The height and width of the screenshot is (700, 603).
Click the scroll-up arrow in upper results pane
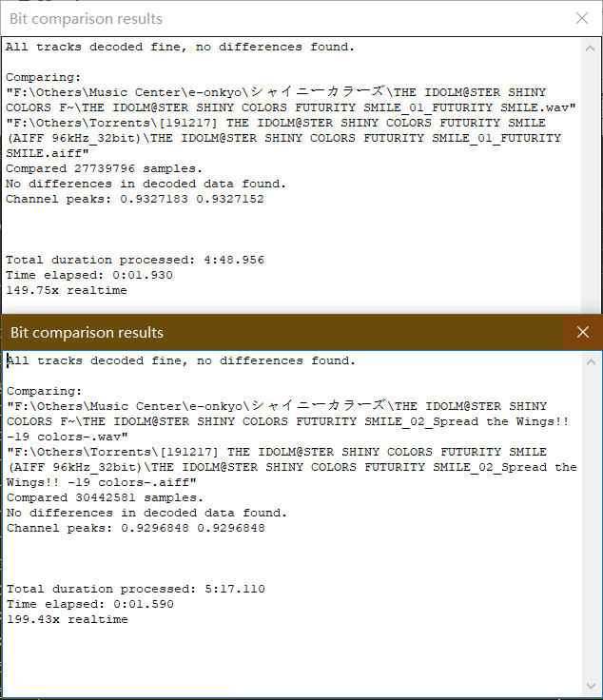590,49
